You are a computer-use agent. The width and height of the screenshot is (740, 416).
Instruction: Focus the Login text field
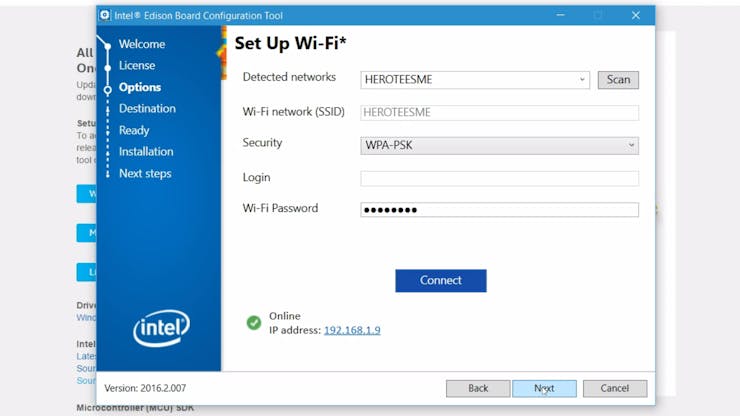[x=499, y=178]
